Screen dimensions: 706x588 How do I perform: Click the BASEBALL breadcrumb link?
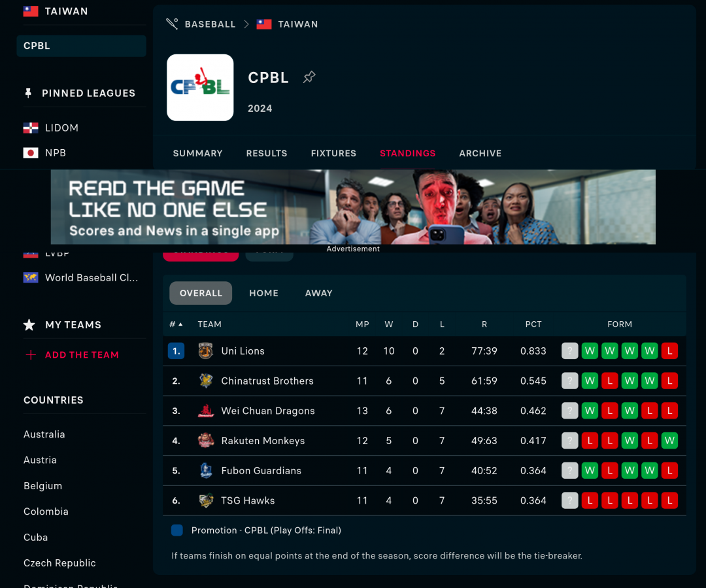coord(210,24)
